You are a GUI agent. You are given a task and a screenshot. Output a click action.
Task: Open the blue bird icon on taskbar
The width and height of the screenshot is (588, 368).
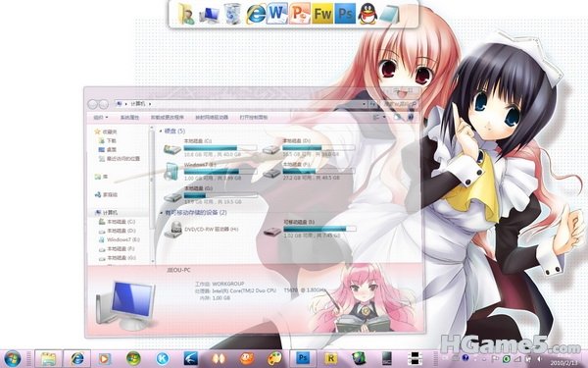(x=191, y=358)
